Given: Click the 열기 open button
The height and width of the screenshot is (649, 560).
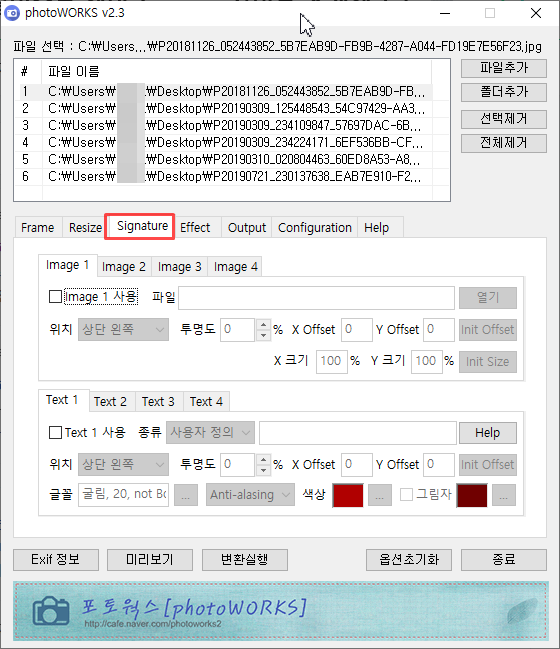Looking at the screenshot, I should tap(488, 298).
